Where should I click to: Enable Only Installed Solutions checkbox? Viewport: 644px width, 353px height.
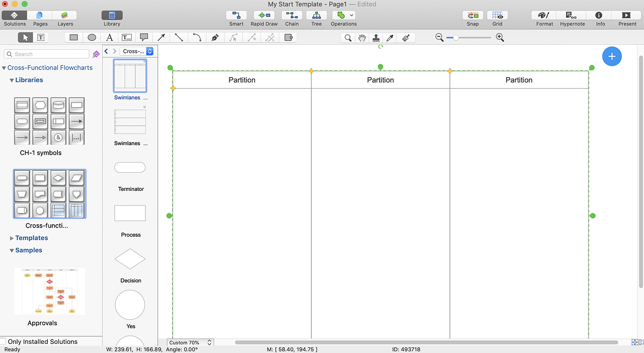(4, 341)
